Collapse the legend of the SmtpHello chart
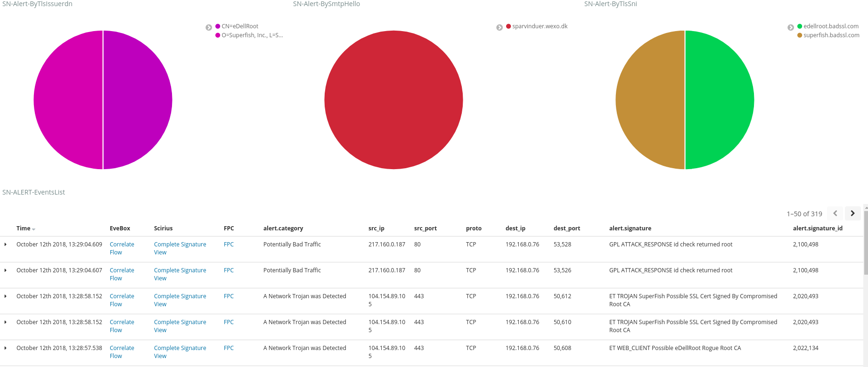Viewport: 868px width, 367px height. coord(500,27)
